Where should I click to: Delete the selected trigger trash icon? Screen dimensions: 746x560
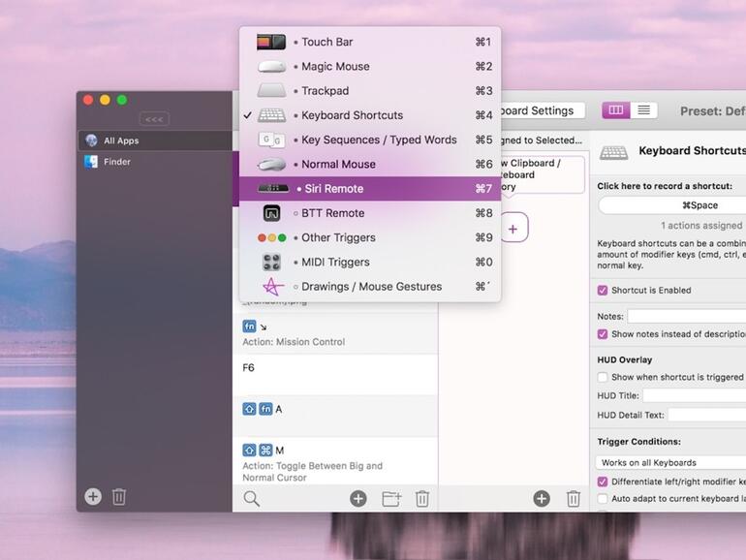(422, 499)
